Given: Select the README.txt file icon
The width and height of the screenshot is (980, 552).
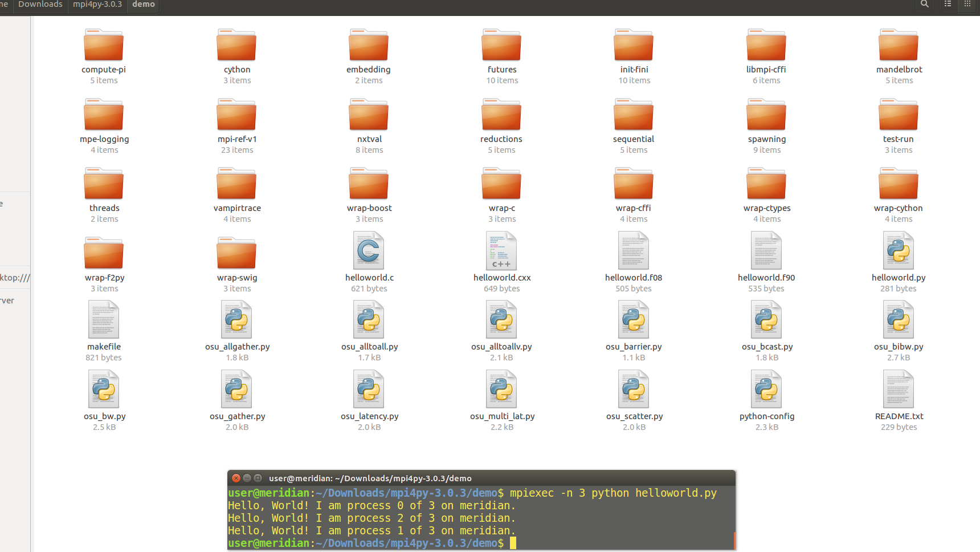Looking at the screenshot, I should pyautogui.click(x=899, y=389).
